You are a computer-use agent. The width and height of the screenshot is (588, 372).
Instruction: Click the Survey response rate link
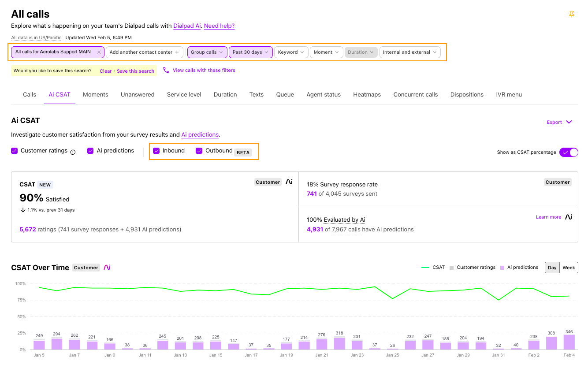point(349,185)
